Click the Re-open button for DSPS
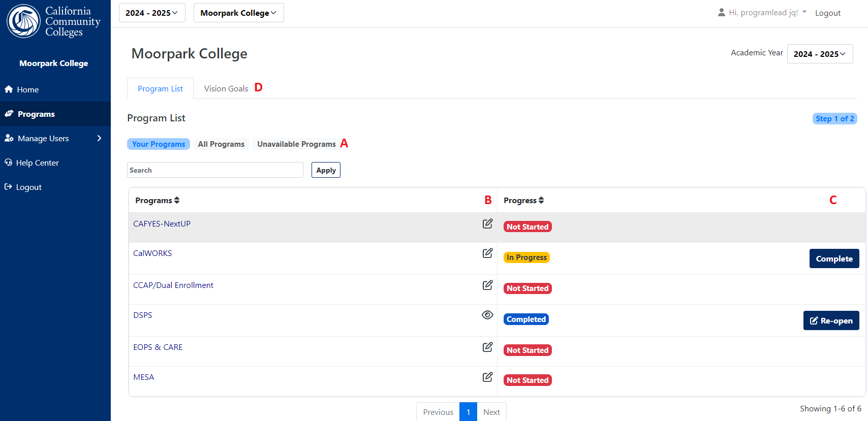 831,320
